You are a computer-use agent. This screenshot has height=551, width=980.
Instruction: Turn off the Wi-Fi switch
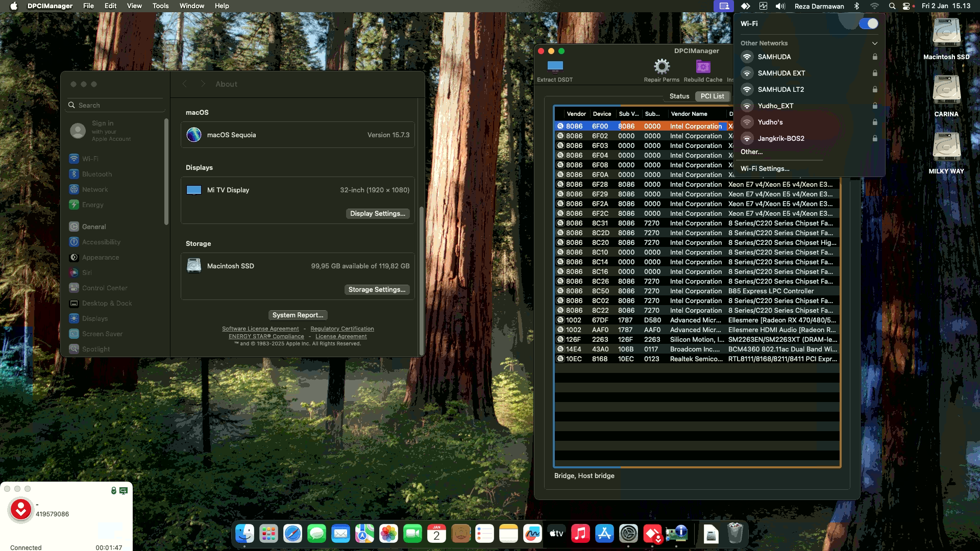(868, 23)
